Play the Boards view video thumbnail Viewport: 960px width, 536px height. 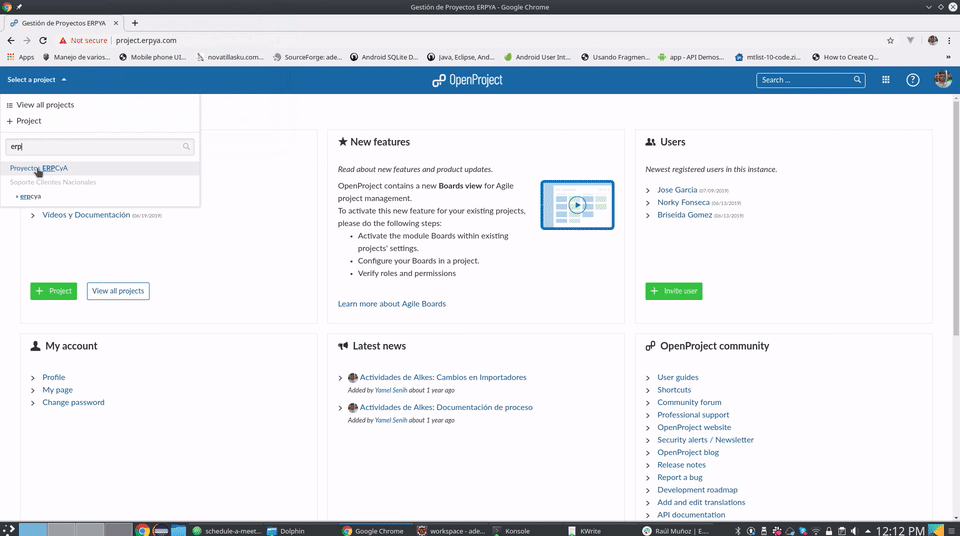click(x=577, y=205)
